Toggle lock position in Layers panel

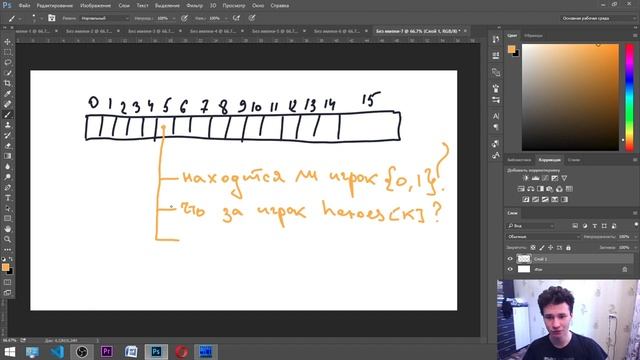tap(551, 247)
